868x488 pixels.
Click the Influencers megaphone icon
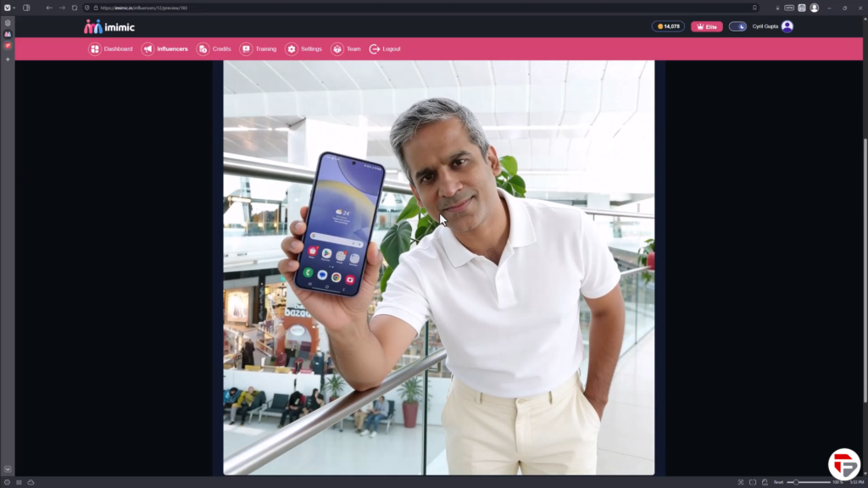tap(147, 49)
